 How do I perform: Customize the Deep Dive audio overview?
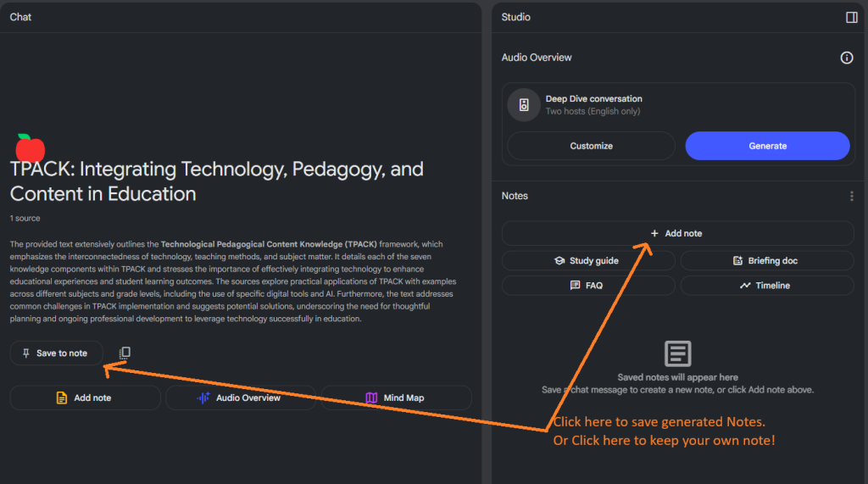(591, 146)
